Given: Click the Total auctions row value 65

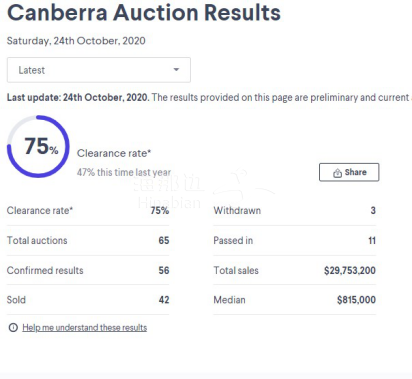Looking at the screenshot, I should tap(164, 240).
